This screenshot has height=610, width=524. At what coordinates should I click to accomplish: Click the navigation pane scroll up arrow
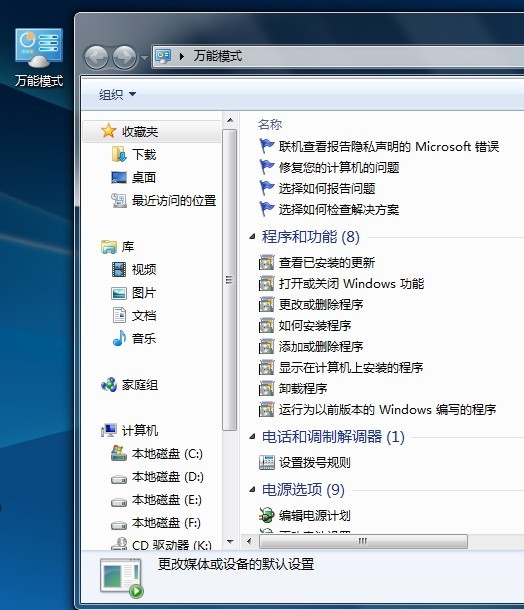point(230,120)
